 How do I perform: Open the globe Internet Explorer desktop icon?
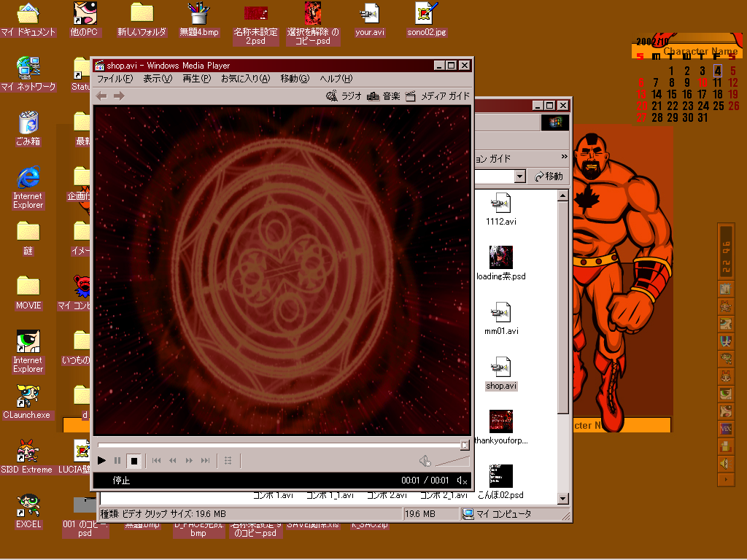click(x=28, y=187)
